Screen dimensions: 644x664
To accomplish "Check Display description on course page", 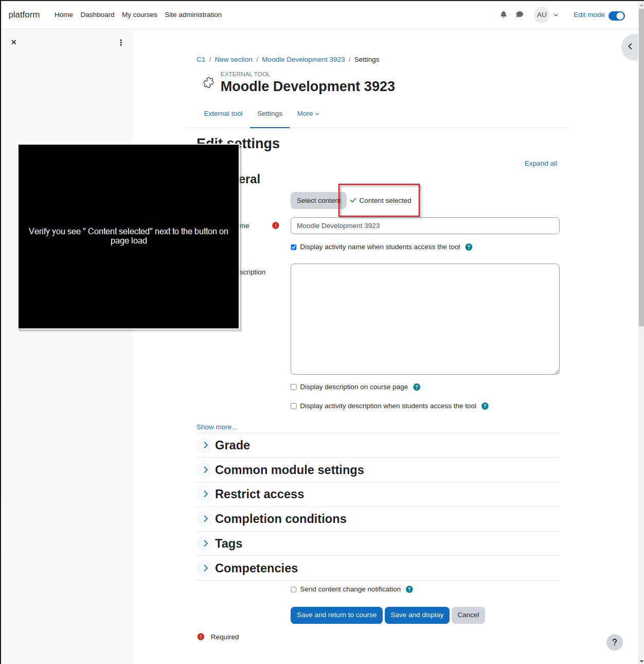I will (294, 387).
